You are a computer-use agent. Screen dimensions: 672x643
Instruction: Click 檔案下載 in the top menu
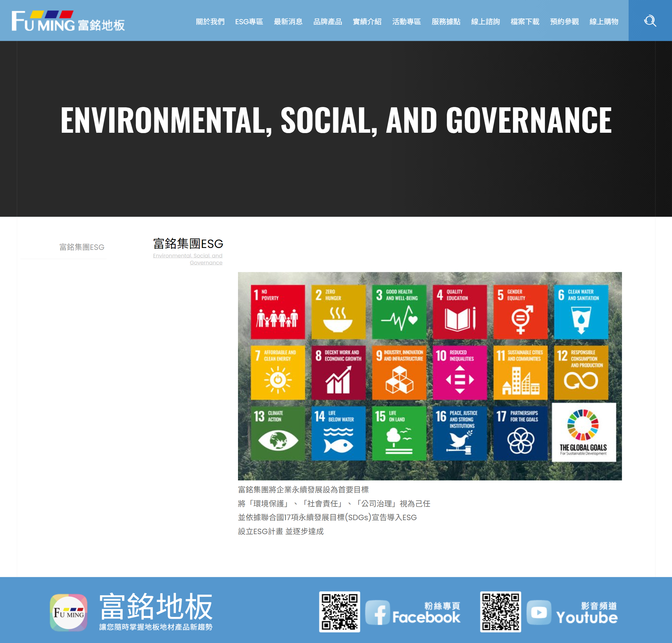coord(525,22)
